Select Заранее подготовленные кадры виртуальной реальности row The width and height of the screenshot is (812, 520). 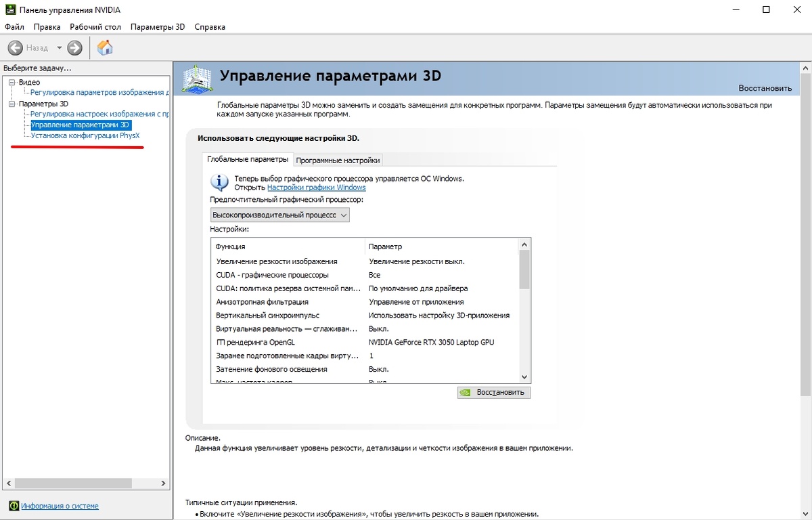(364, 356)
